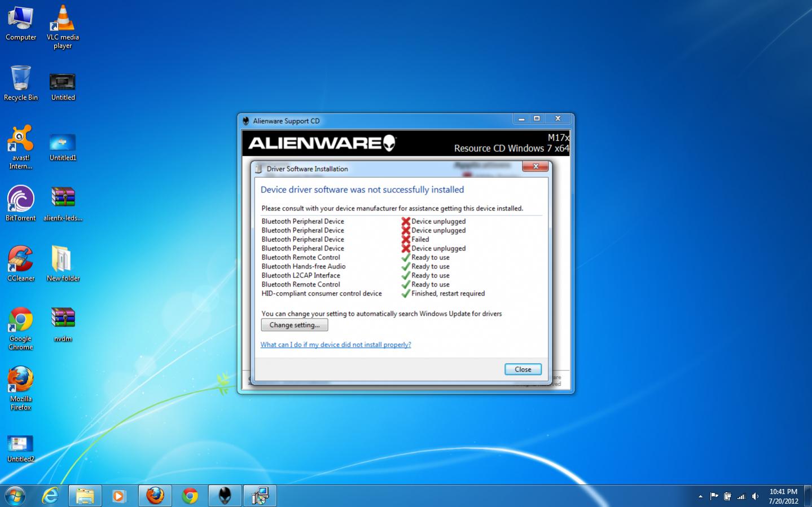
Task: Open network signal tray icon
Action: point(741,496)
